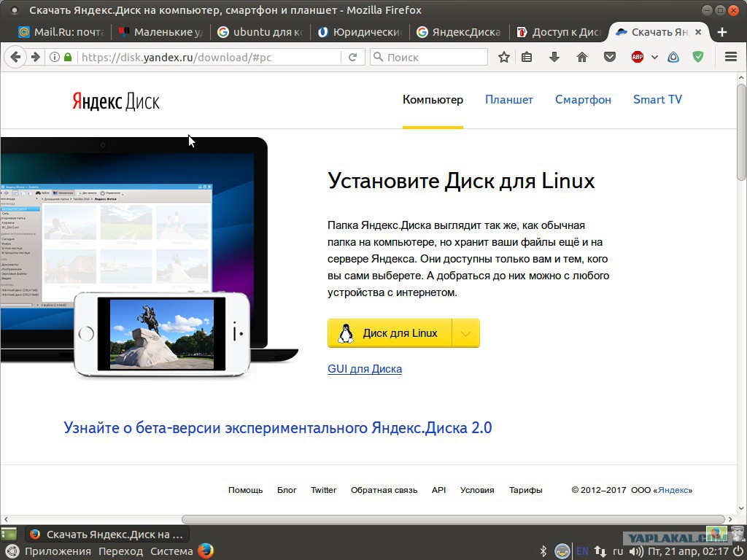Open the network connections tray icon

pos(600,551)
